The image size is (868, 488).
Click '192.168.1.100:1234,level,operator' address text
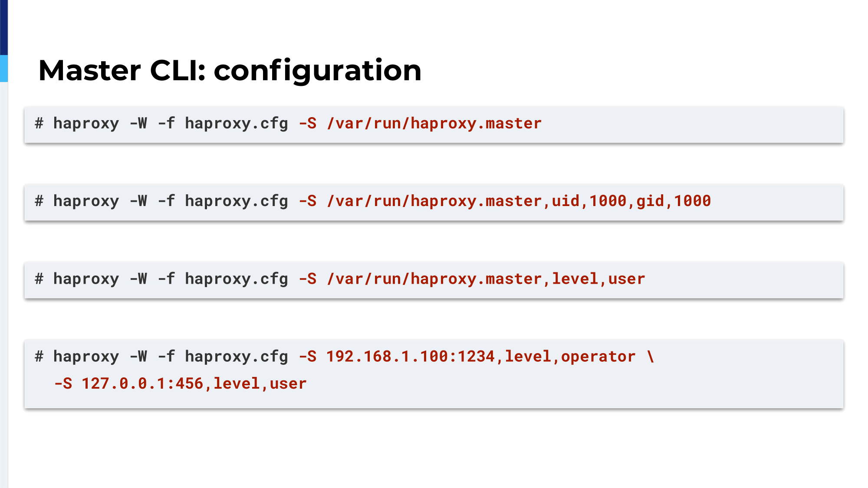481,357
